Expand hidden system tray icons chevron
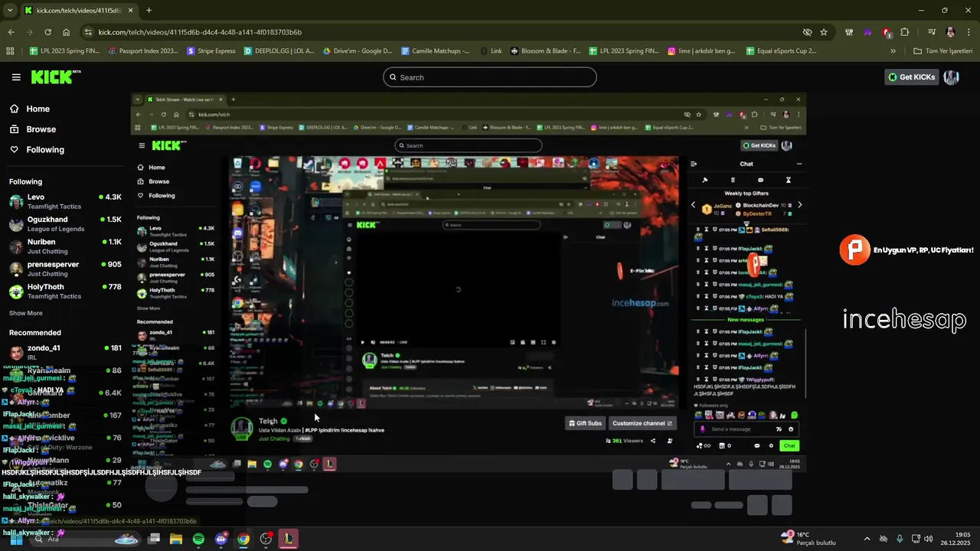Image resolution: width=980 pixels, height=551 pixels. [867, 539]
